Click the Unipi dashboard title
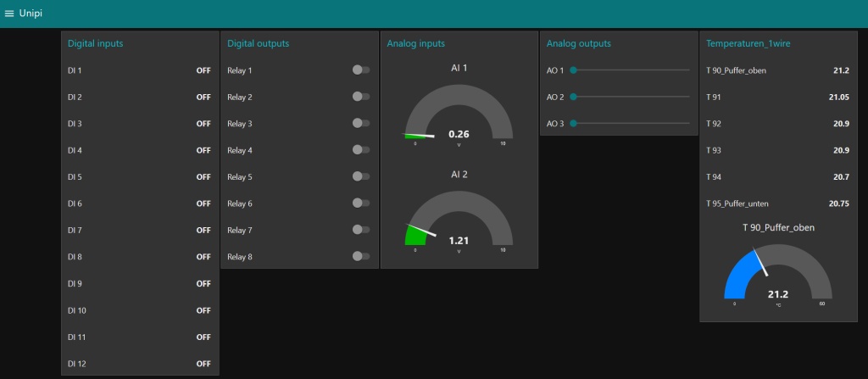868x379 pixels. tap(31, 14)
